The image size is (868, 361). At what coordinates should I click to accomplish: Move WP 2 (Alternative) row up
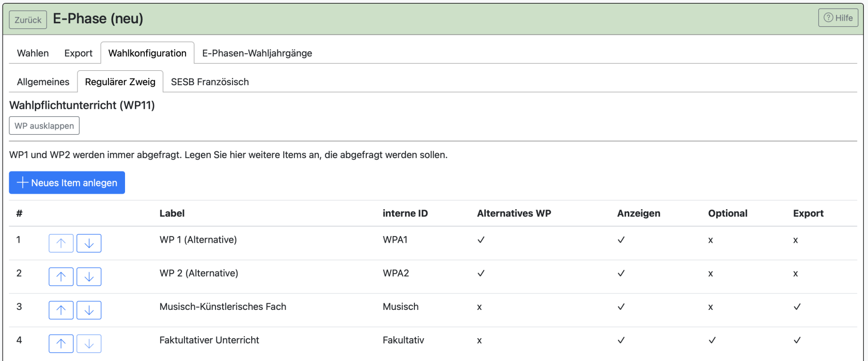pos(61,277)
